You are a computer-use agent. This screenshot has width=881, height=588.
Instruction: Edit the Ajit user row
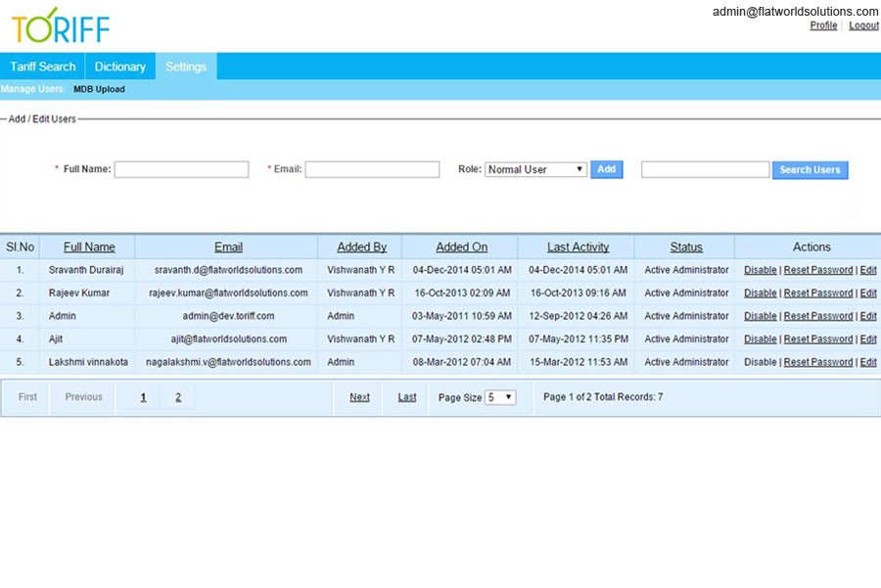pos(868,339)
